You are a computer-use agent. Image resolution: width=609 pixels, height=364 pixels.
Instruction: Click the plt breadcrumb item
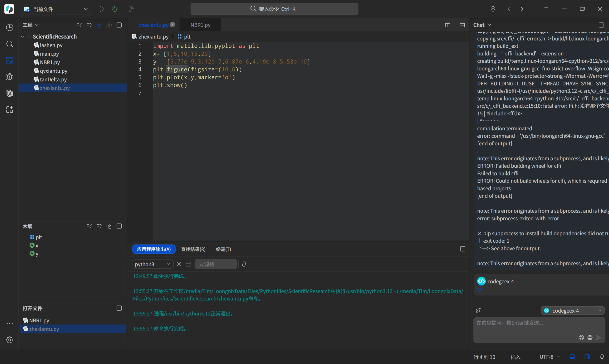point(184,37)
